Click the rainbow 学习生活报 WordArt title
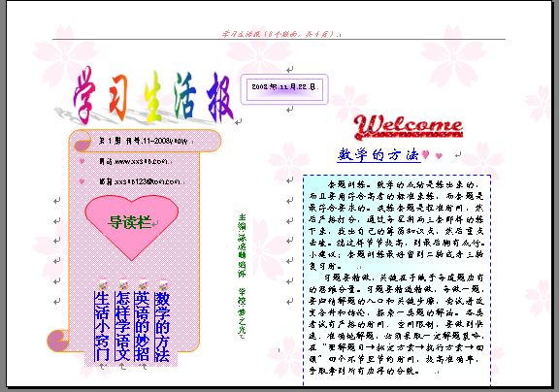Viewport: 559px width, 392px height. [153, 97]
